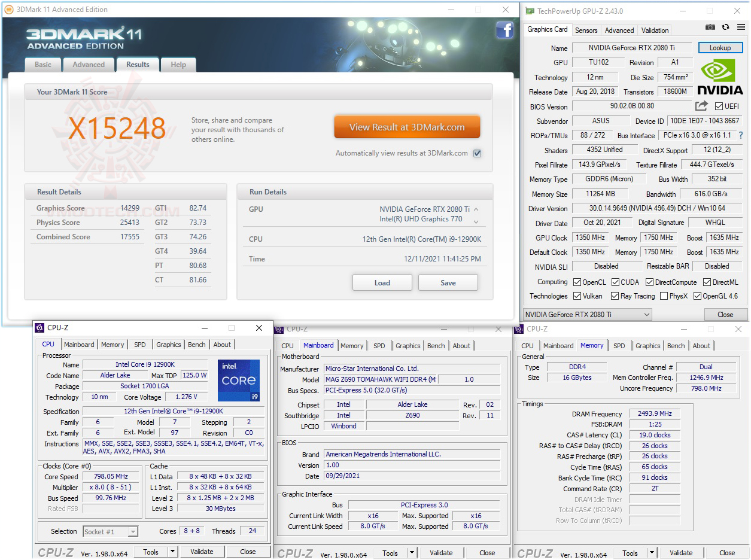751x560 pixels.
Task: Click Validate in the CPU-Z CPU window
Action: [202, 552]
